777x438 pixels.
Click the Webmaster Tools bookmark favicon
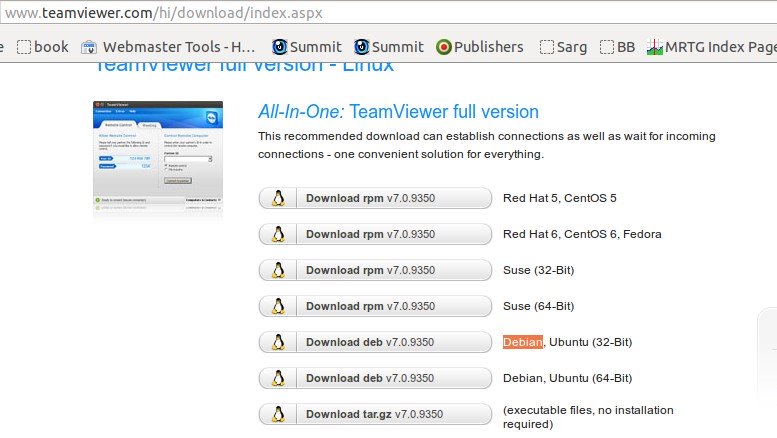coord(89,48)
